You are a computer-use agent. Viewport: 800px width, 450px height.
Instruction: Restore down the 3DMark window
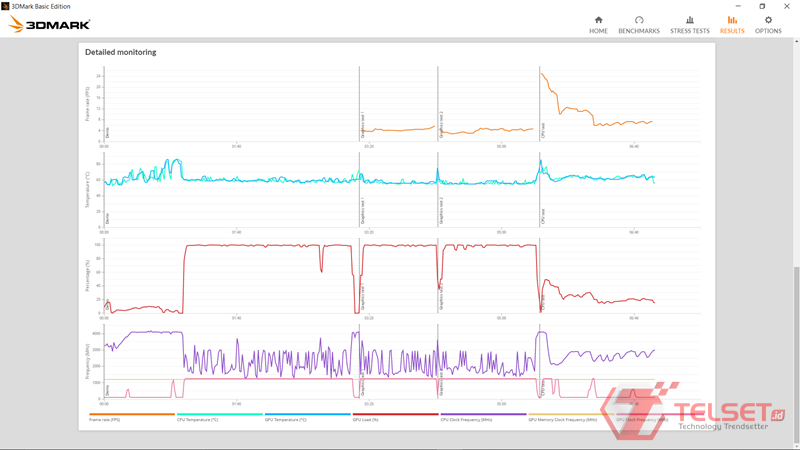click(x=762, y=6)
